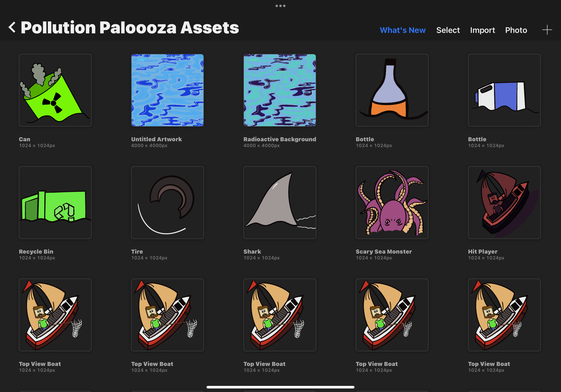This screenshot has height=392, width=561.
Task: Open the Untitled Artwork water canvas
Action: point(167,90)
